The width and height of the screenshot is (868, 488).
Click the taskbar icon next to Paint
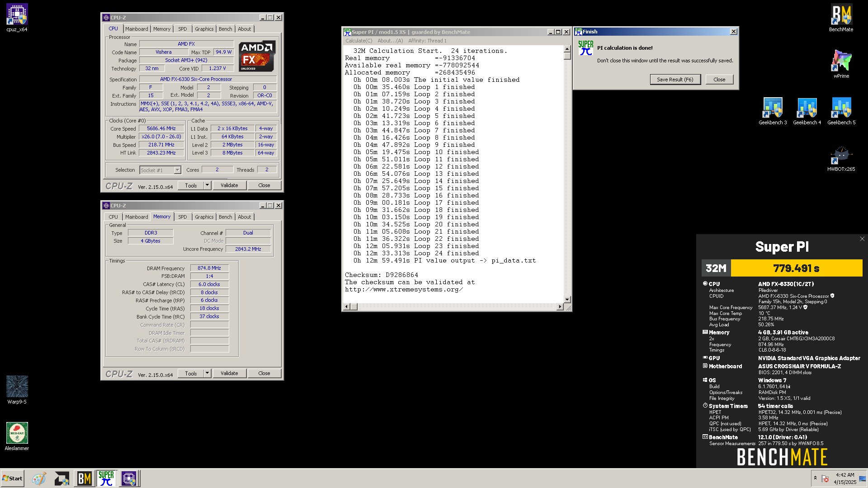tap(61, 479)
